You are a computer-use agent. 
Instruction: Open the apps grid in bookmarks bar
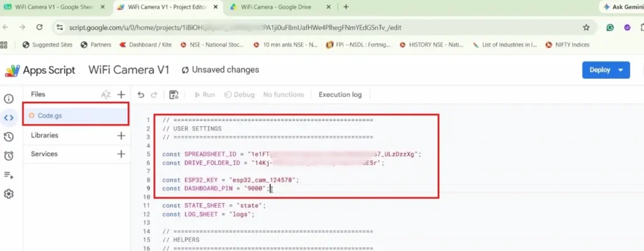(4, 45)
